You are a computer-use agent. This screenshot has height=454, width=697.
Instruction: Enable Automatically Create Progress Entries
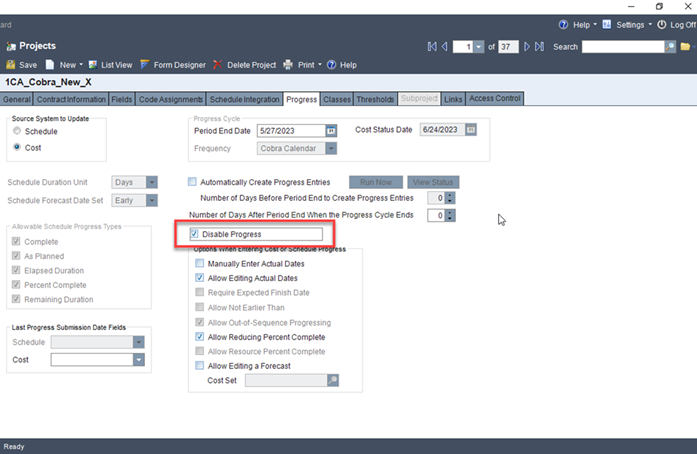tap(193, 182)
